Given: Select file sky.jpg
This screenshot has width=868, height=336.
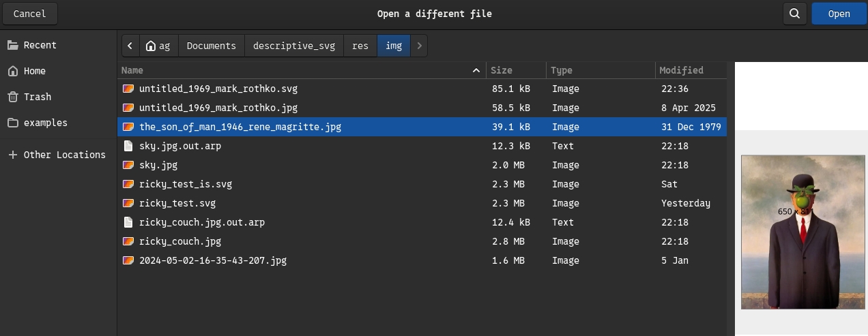Looking at the screenshot, I should (422, 165).
